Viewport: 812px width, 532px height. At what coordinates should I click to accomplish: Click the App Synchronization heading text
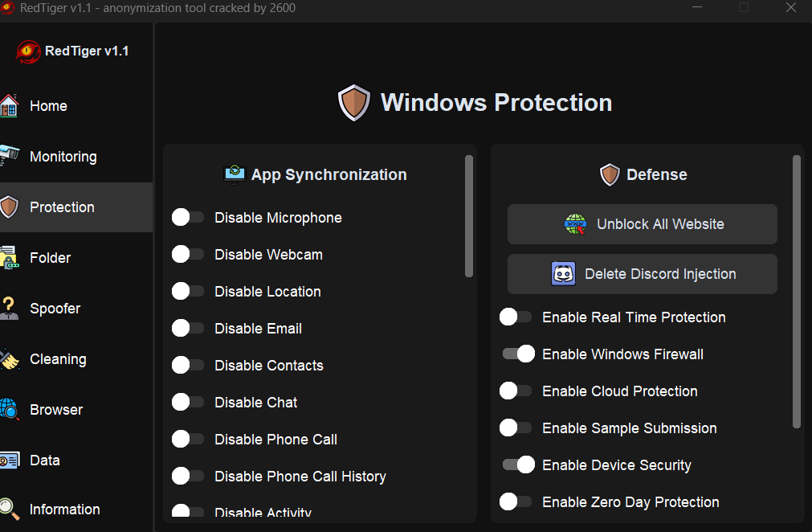click(x=328, y=174)
